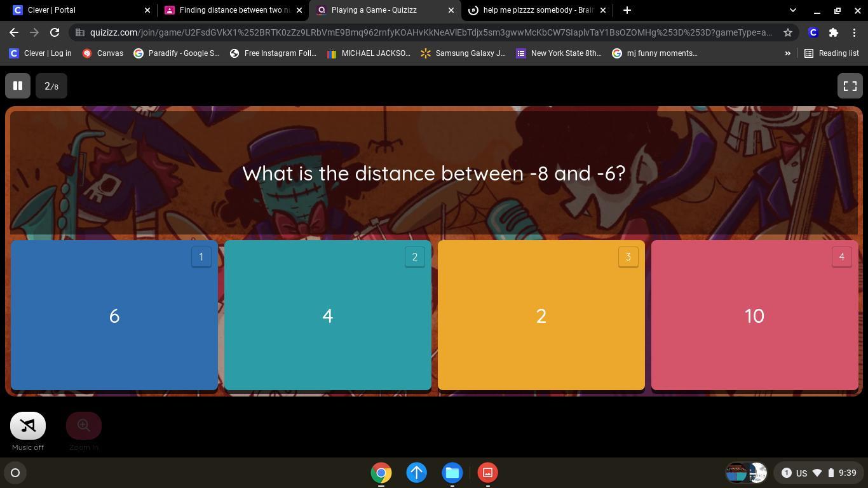Click the question counter 2/8
This screenshot has width=868, height=488.
[x=51, y=86]
